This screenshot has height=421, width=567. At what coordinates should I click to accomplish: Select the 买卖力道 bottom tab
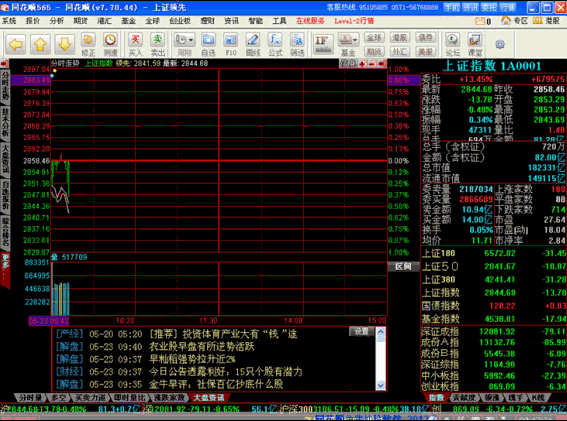click(x=90, y=397)
